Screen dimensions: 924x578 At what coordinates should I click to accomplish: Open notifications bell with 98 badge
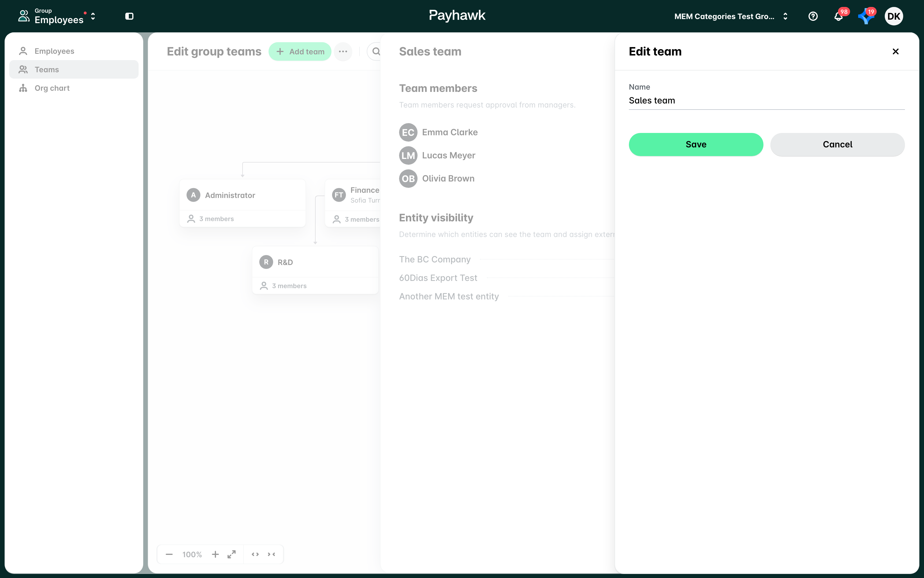click(x=839, y=16)
